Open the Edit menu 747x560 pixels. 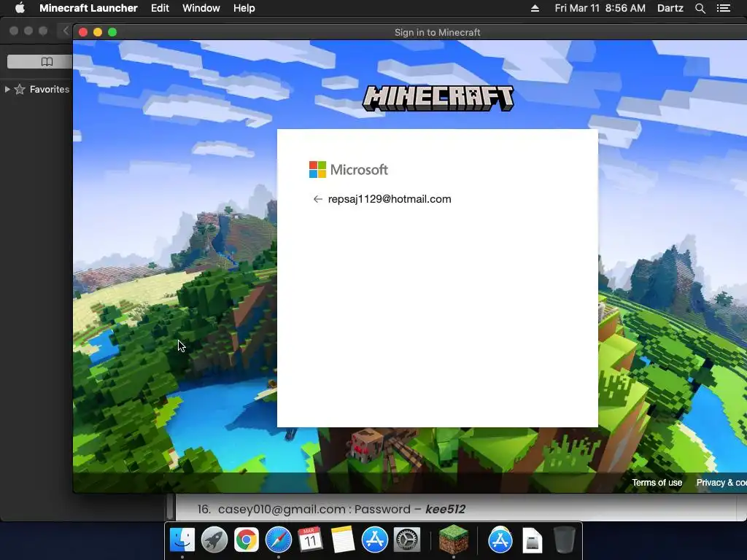(x=160, y=8)
